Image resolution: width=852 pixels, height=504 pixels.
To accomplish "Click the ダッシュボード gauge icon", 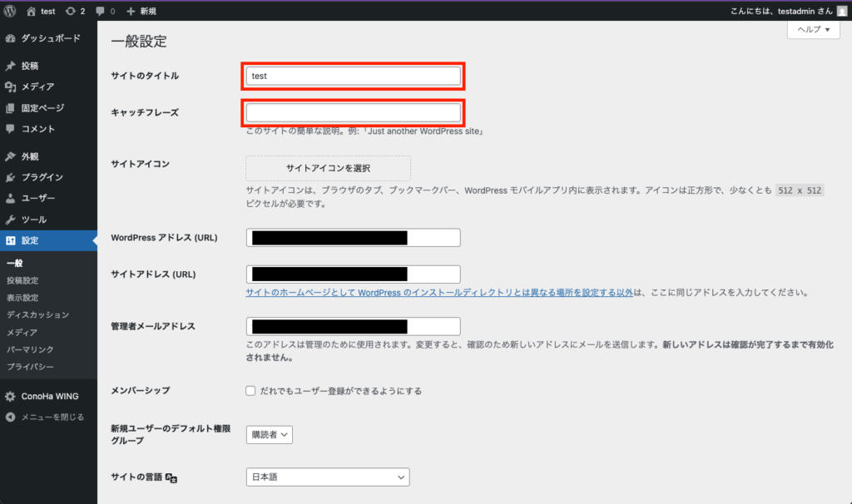I will point(10,38).
